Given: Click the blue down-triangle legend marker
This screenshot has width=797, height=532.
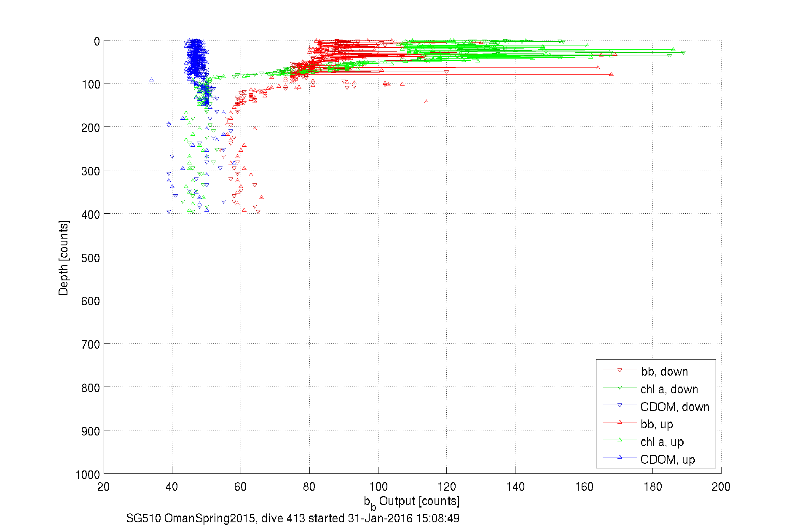Looking at the screenshot, I should [x=620, y=405].
